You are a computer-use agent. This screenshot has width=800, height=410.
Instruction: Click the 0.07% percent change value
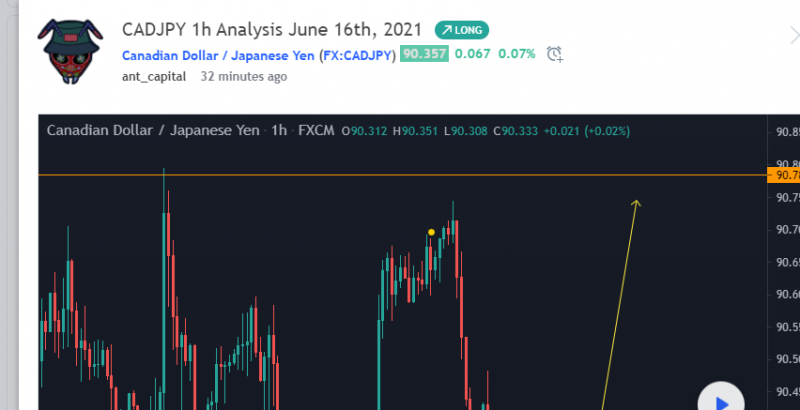[517, 54]
